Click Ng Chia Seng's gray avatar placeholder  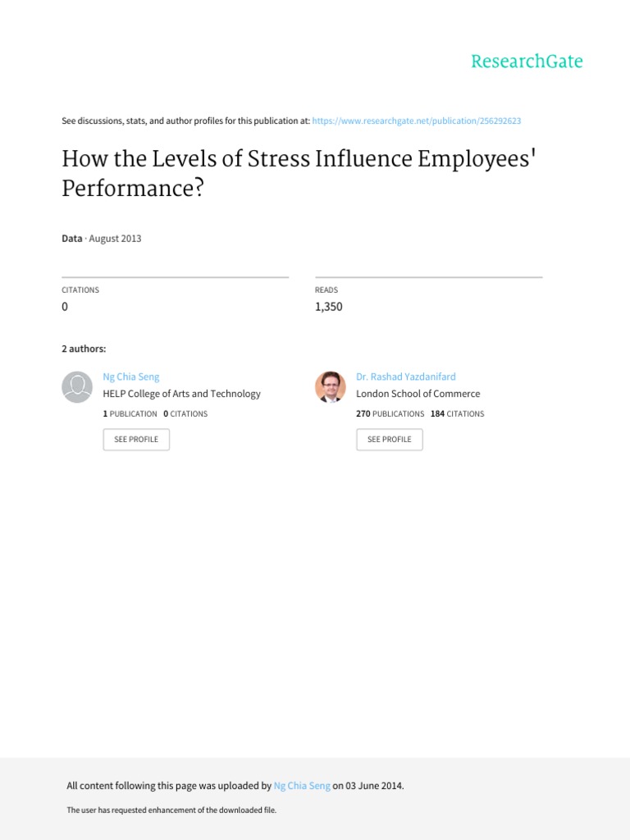(77, 386)
